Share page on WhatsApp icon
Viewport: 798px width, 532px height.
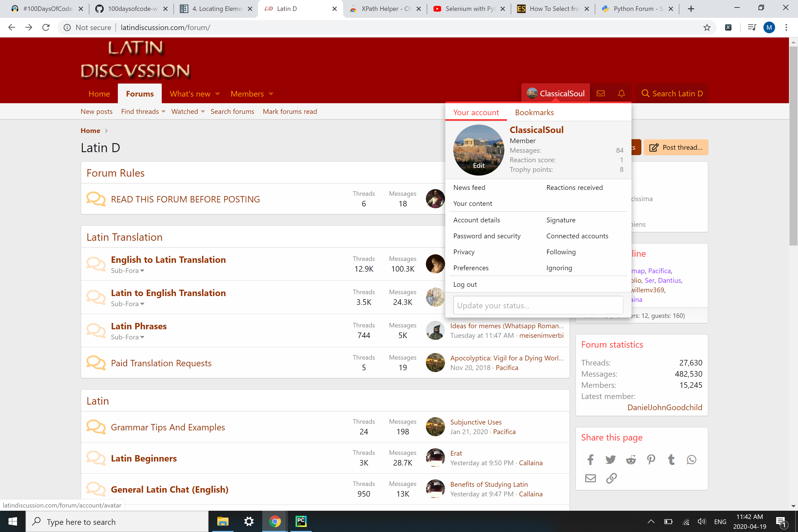[691, 459]
